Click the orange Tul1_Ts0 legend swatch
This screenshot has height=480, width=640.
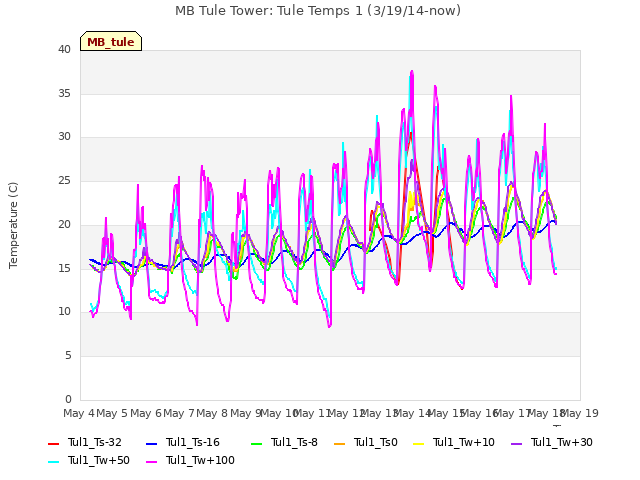click(x=340, y=443)
